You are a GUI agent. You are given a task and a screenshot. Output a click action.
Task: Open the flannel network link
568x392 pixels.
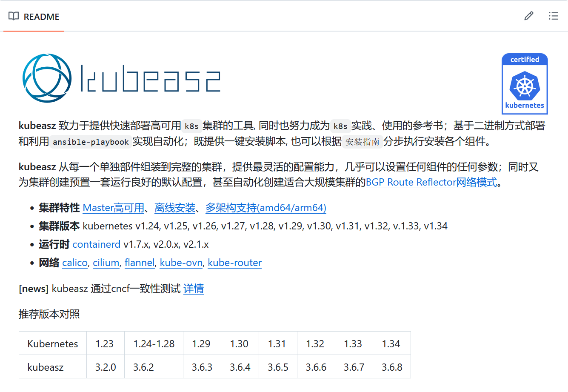click(140, 263)
